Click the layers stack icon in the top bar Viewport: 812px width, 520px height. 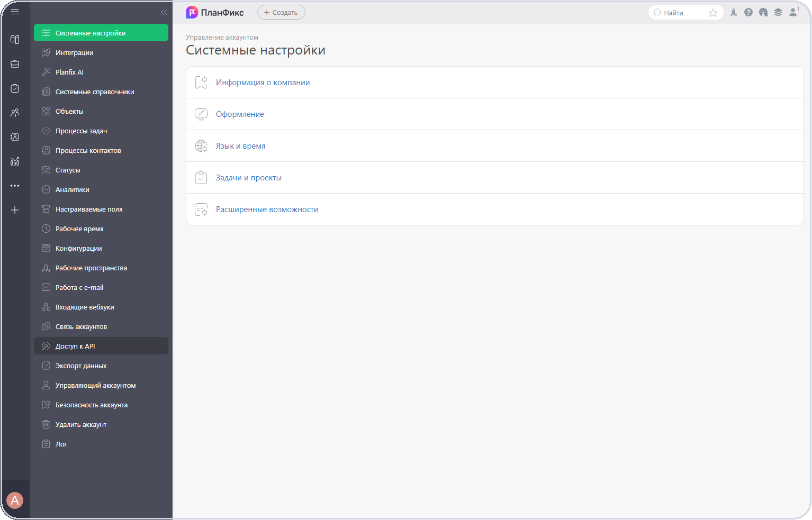pyautogui.click(x=778, y=12)
